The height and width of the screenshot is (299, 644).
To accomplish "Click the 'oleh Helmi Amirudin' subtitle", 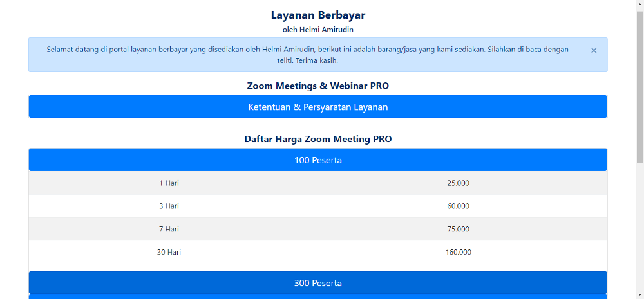I will coord(318,30).
